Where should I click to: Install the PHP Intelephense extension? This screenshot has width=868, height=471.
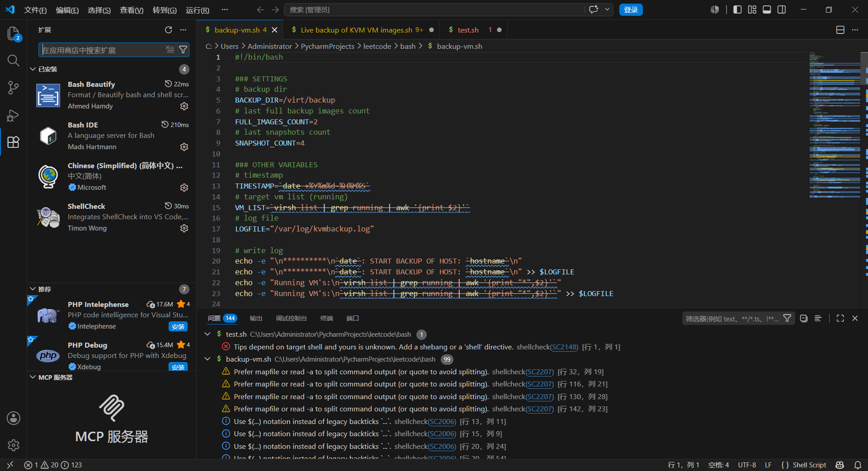(178, 326)
